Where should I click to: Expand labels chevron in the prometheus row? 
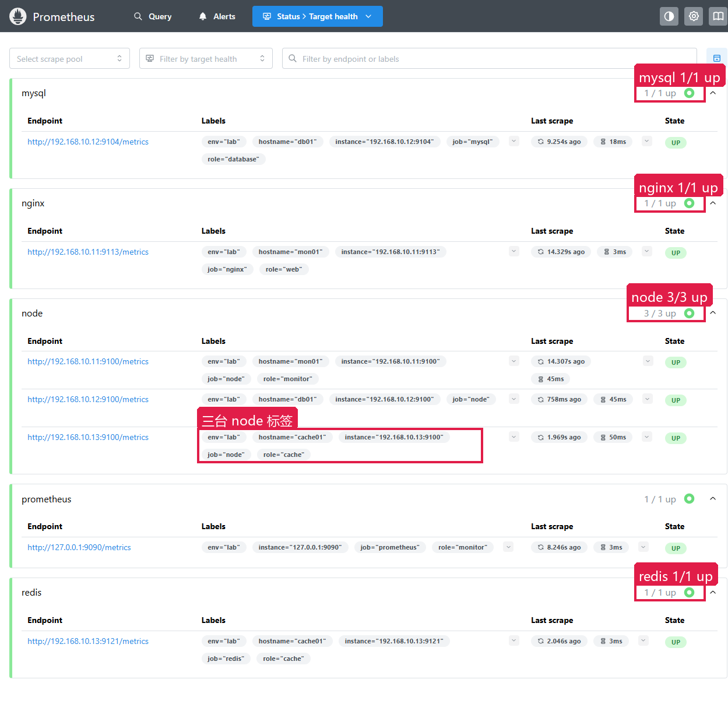click(x=508, y=547)
